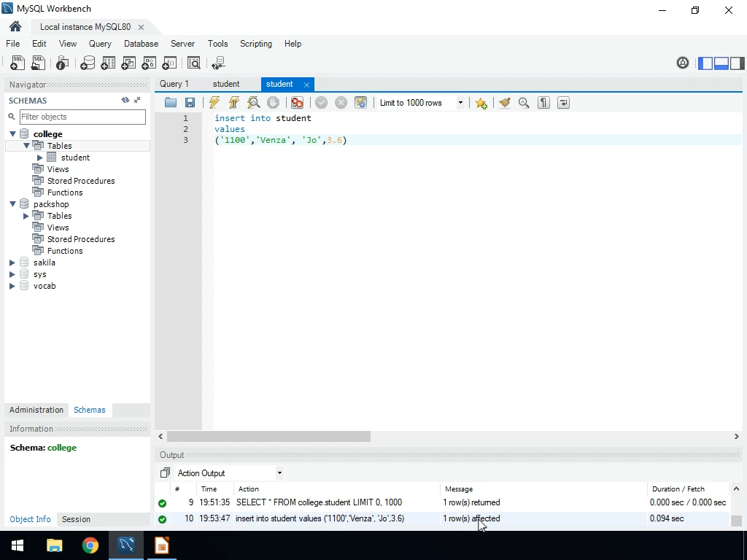
Task: Stop the executing query icon
Action: (x=273, y=102)
